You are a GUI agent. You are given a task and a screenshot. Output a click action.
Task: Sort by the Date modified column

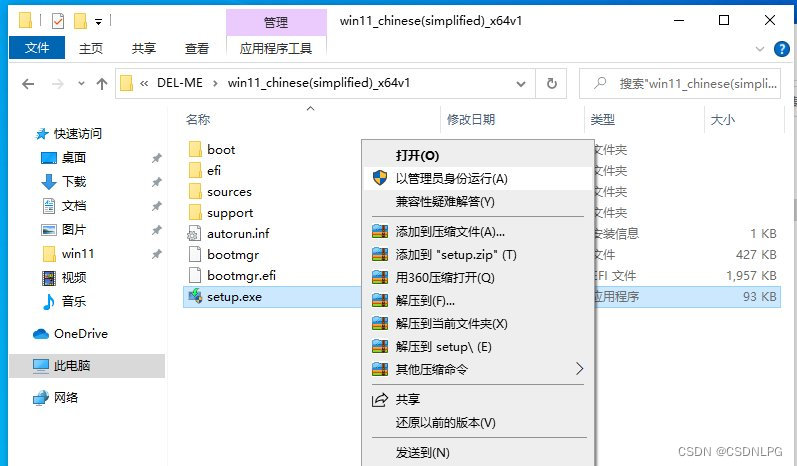click(471, 119)
